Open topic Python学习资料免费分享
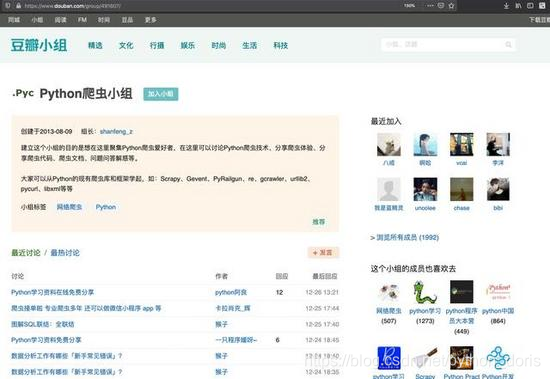Screen dimensions: 550x379 (46, 340)
